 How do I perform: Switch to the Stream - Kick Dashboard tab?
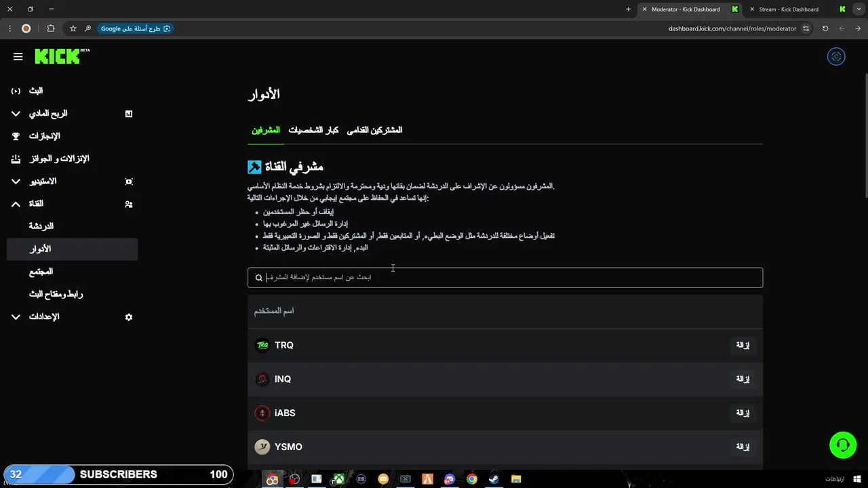[x=797, y=9]
